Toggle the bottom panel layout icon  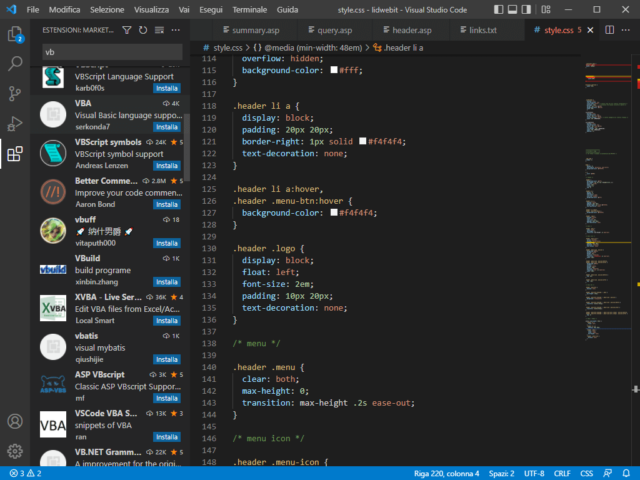[512, 9]
